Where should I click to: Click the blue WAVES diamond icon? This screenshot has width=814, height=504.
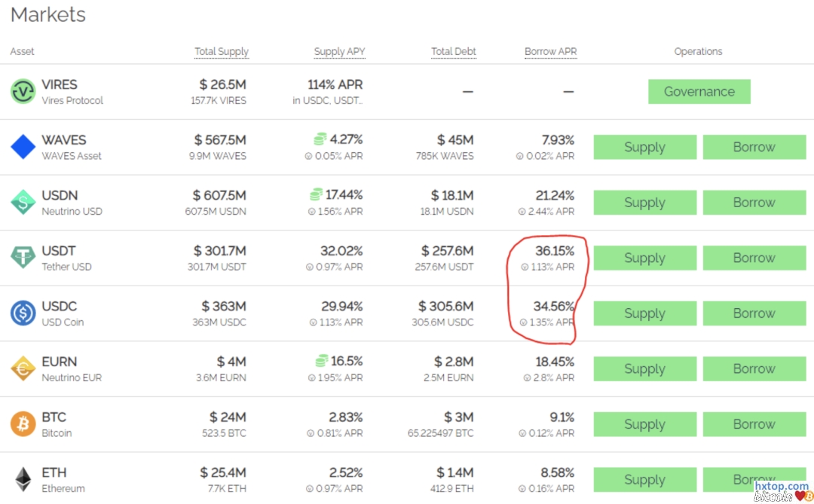pos(23,147)
